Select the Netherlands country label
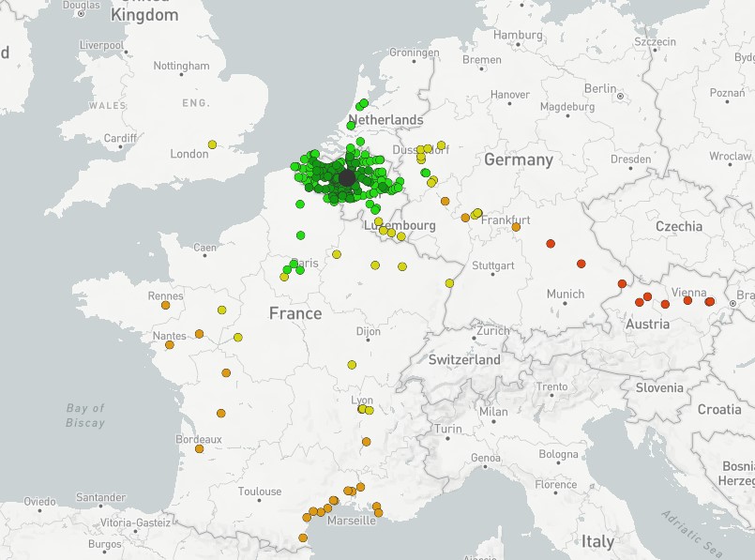Image resolution: width=755 pixels, height=560 pixels. pyautogui.click(x=385, y=120)
